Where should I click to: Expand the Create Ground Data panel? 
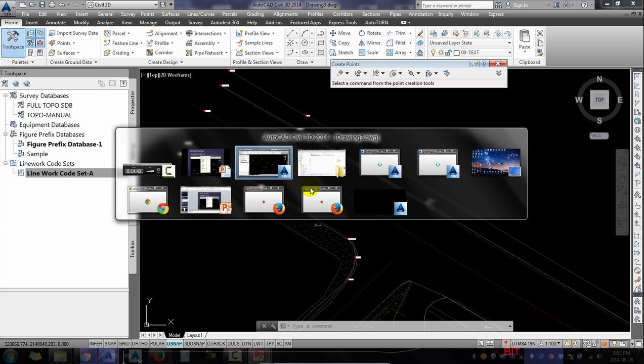click(x=73, y=62)
